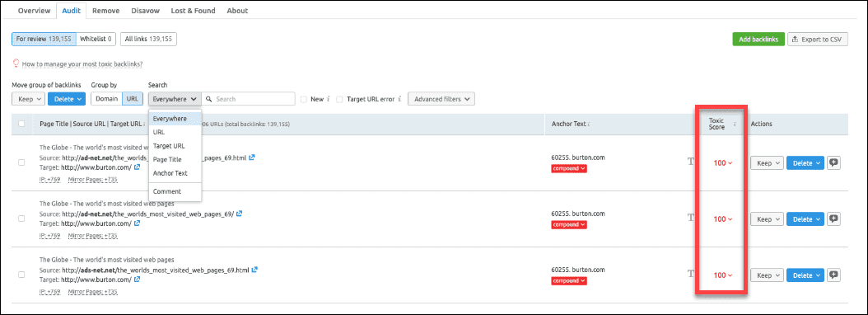The image size is (868, 315).
Task: Click IP +769 link in first row
Action: (49, 180)
